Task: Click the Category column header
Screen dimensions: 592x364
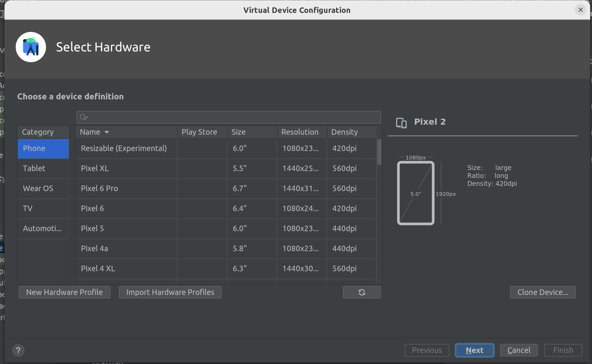Action: (x=43, y=132)
